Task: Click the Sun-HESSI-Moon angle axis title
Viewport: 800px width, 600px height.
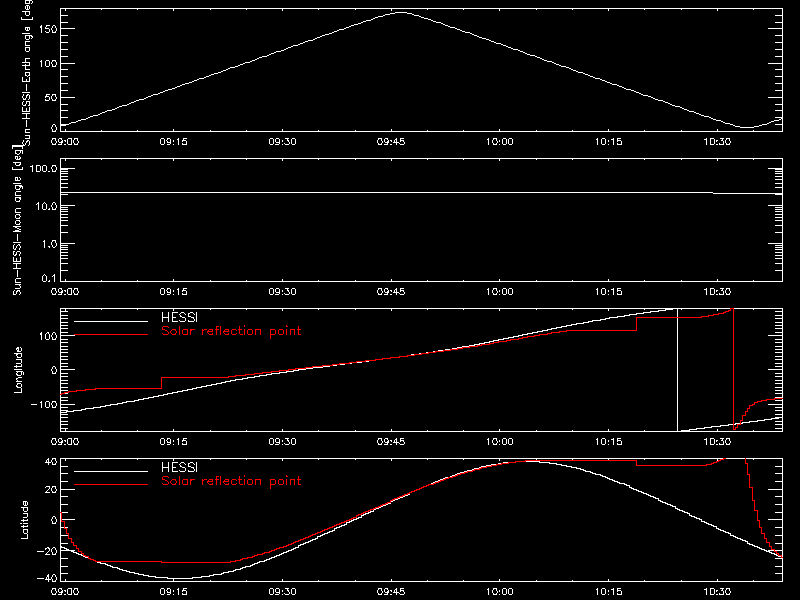Action: coord(17,220)
